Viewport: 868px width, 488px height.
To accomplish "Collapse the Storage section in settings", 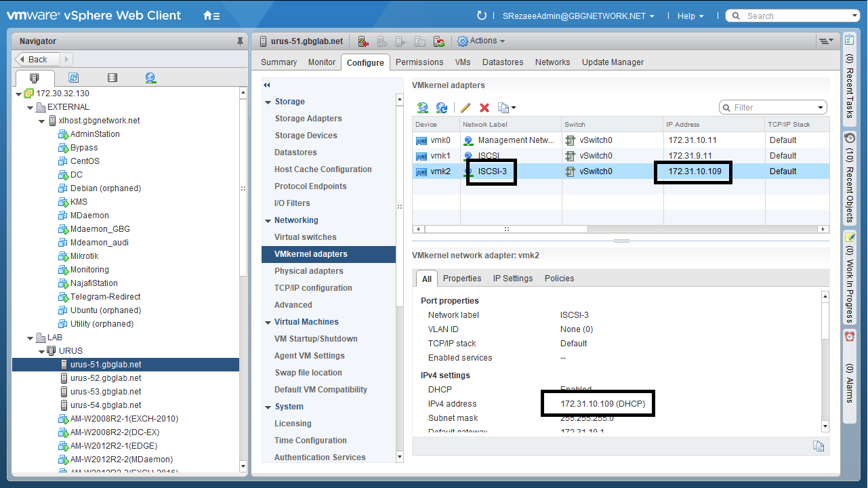I will 268,102.
